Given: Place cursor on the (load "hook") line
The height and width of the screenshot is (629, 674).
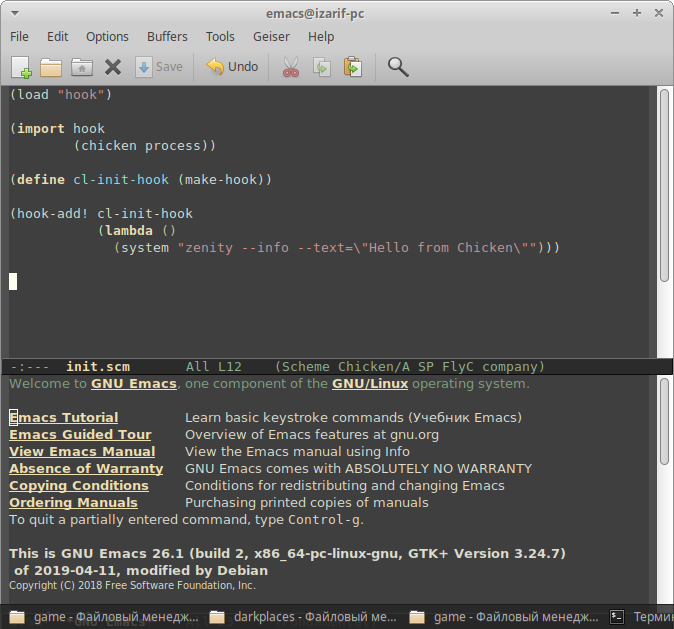Looking at the screenshot, I should (x=61, y=95).
